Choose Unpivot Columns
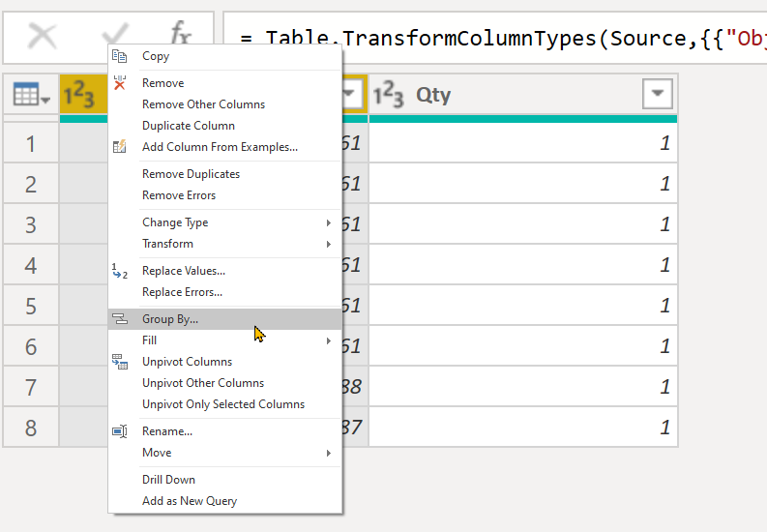 (x=224, y=362)
